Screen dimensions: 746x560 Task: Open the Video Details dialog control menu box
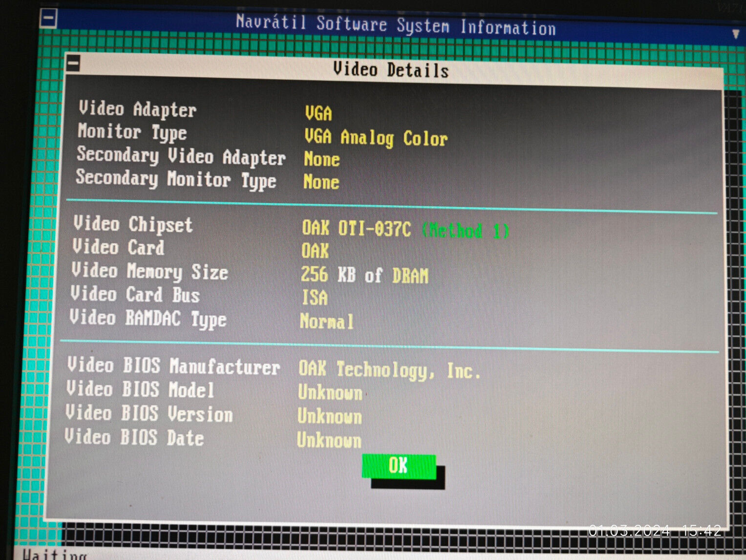(74, 63)
